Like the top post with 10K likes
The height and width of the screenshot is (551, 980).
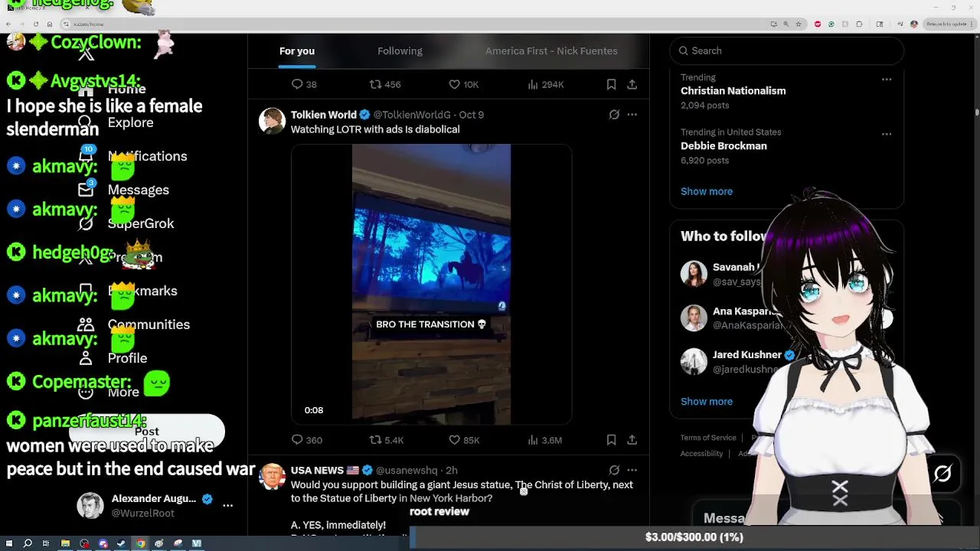pos(463,84)
